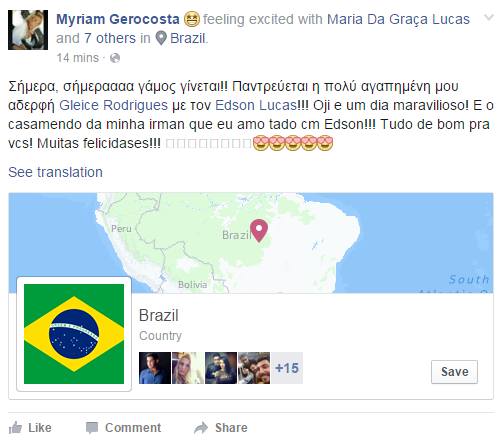This screenshot has height=440, width=502.
Task: Open the Myriam Gerocosta profile link
Action: click(x=118, y=19)
